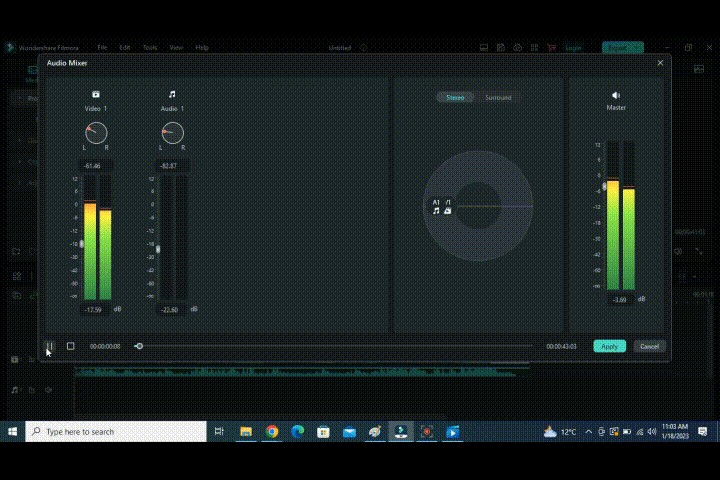Mute the timeline audio track speaker
The image size is (720, 480).
tap(48, 390)
